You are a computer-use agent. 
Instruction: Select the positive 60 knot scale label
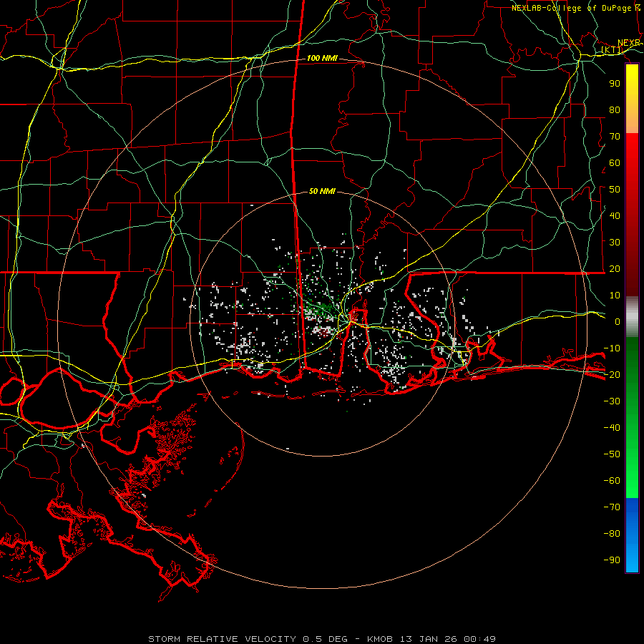click(x=615, y=162)
